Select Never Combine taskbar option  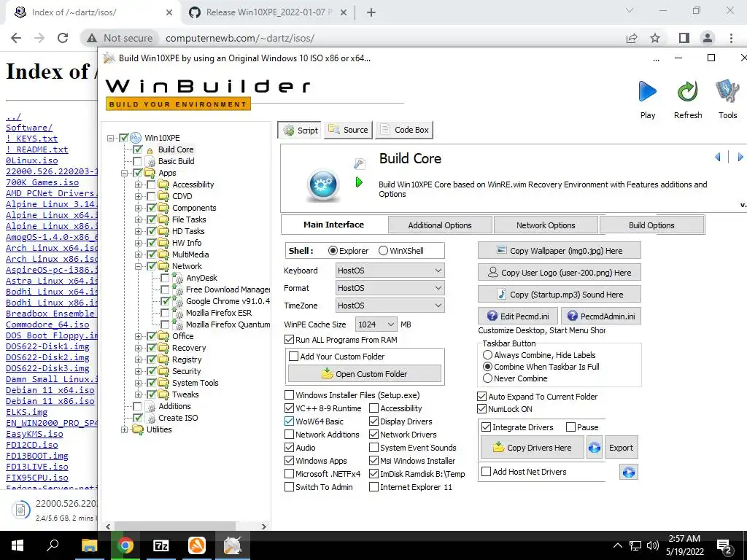pos(487,378)
